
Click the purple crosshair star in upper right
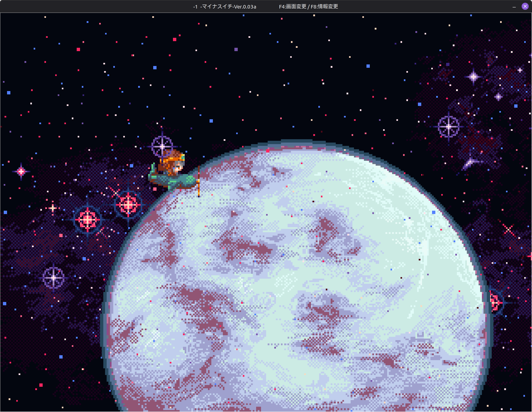click(449, 127)
